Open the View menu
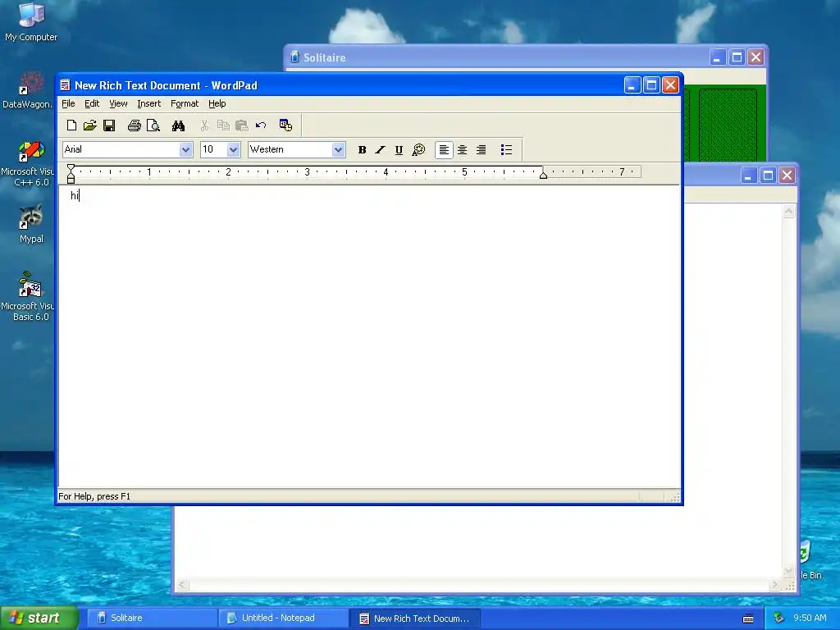This screenshot has width=840, height=630. [x=118, y=103]
